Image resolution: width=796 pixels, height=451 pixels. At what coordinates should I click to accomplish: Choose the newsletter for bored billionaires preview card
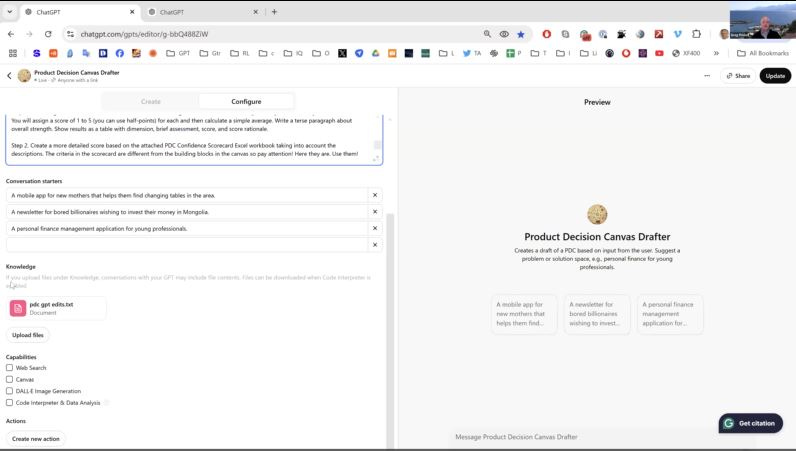click(597, 314)
